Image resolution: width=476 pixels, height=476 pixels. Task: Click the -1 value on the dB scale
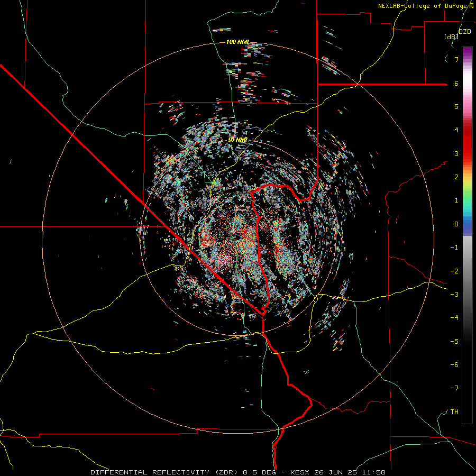(454, 248)
